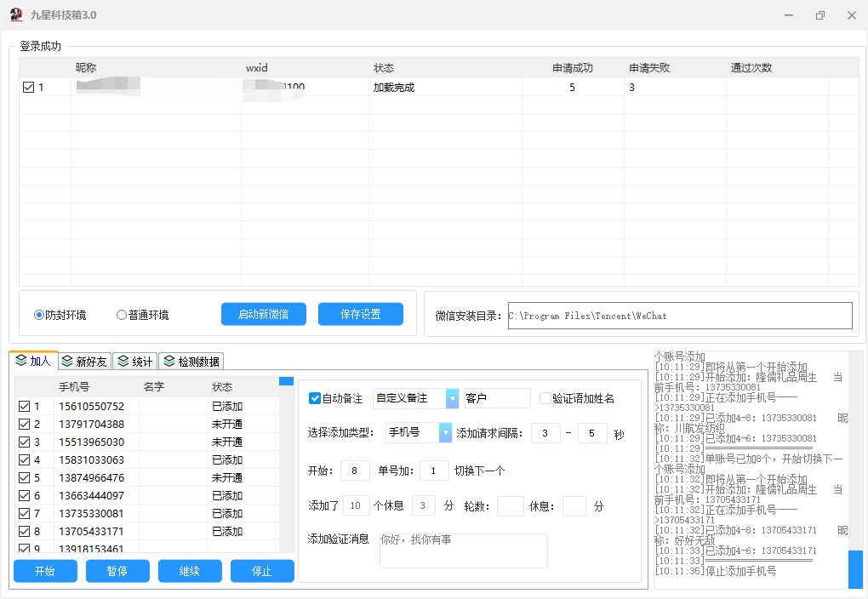Click the 申请成功 column header
Viewport: 868px width, 599px height.
(573, 67)
